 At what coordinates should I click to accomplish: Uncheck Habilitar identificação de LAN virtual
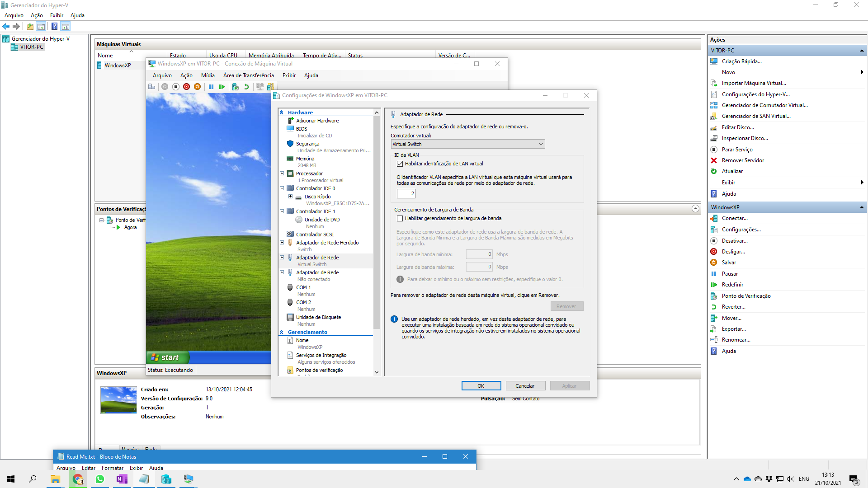[x=400, y=164]
